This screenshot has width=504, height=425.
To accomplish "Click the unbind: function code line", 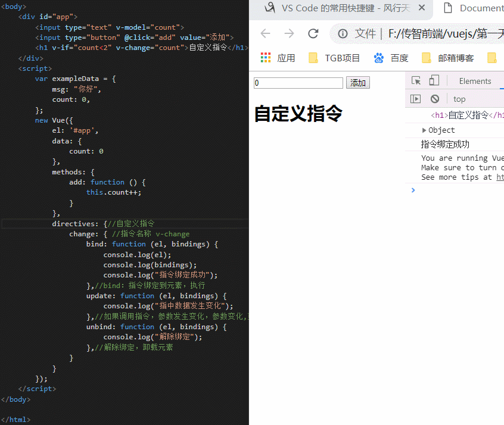I will (x=156, y=327).
